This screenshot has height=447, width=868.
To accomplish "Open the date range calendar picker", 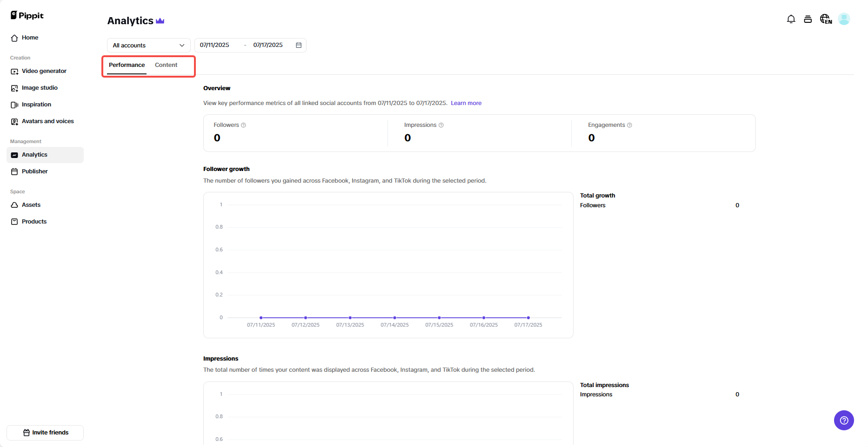I will click(x=298, y=45).
